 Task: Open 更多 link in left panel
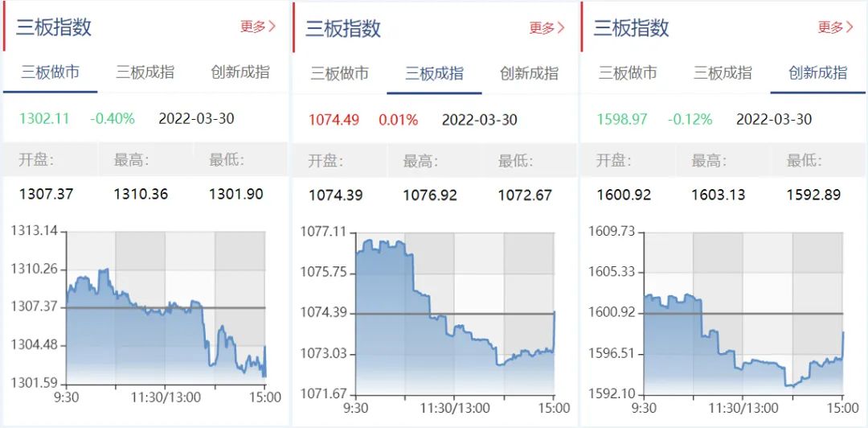257,26
